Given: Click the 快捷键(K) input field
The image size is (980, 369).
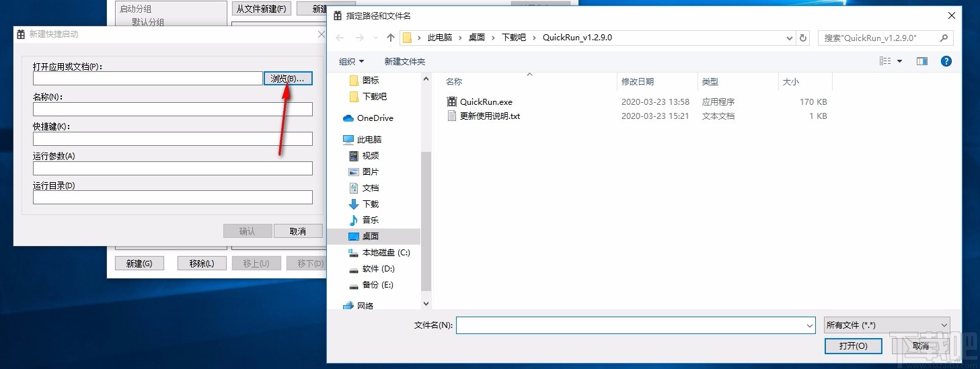Looking at the screenshot, I should coord(173,138).
